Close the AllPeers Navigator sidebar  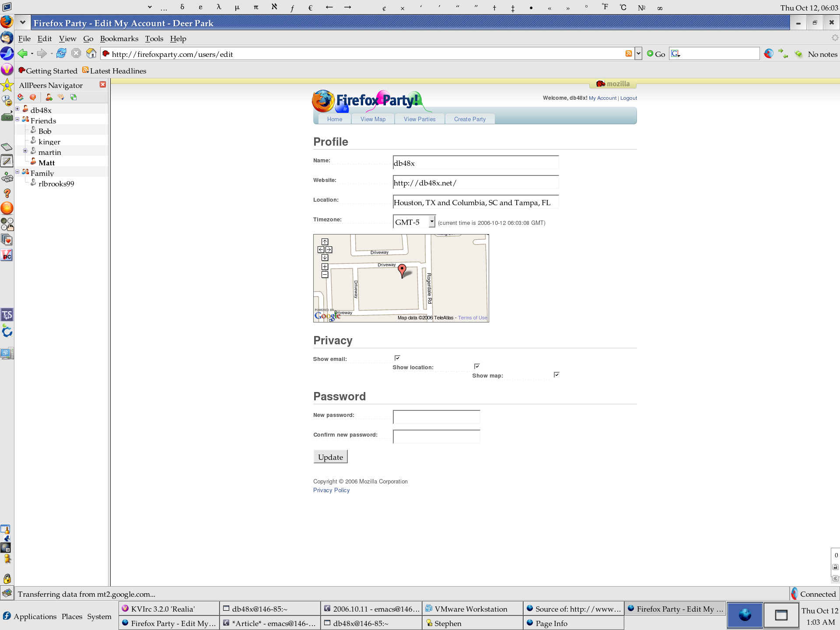[x=103, y=84]
